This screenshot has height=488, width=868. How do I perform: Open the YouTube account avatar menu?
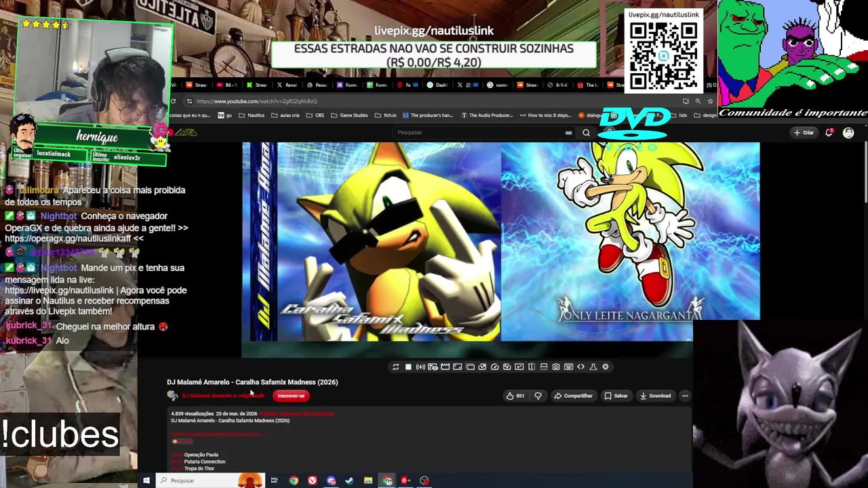point(848,133)
